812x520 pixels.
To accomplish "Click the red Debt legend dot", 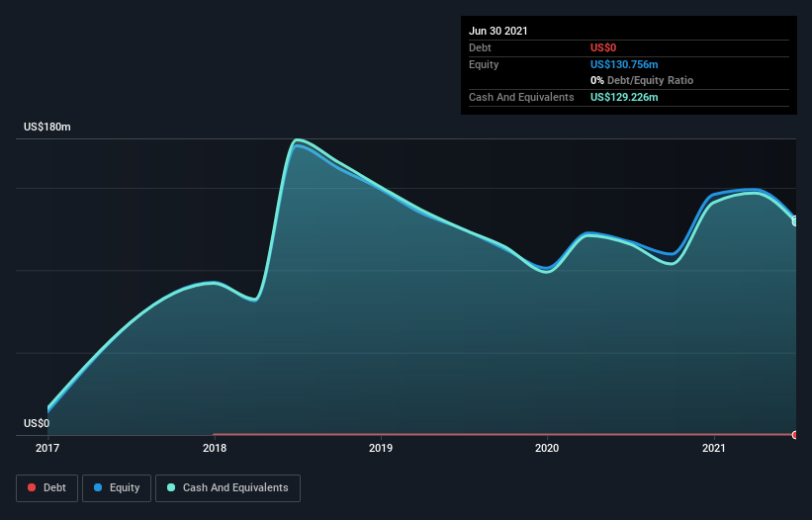I will (x=32, y=487).
